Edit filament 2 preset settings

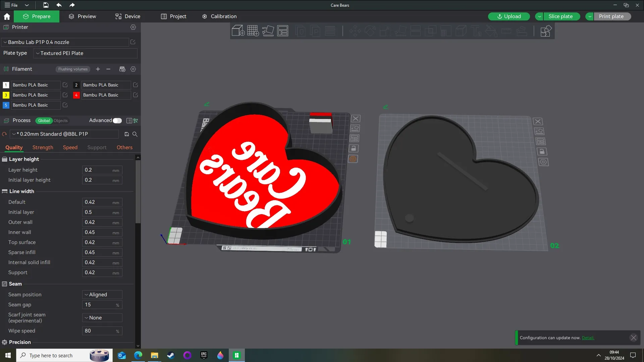click(136, 85)
